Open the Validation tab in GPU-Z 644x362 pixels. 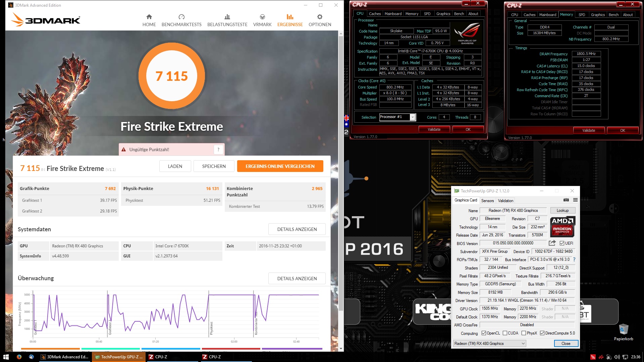tap(505, 201)
